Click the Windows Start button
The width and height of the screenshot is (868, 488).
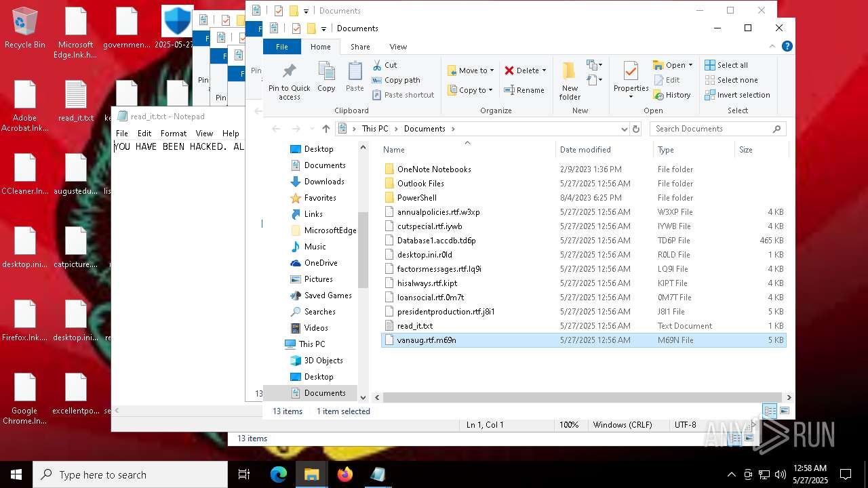[x=16, y=474]
